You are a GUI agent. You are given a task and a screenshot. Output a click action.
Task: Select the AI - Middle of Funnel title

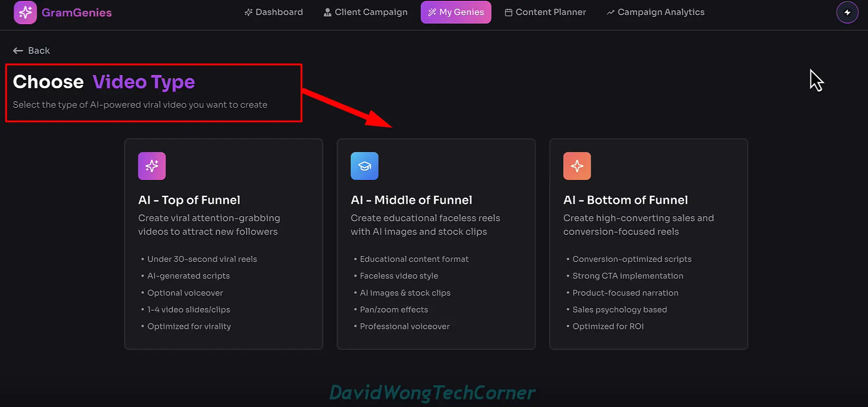[411, 200]
